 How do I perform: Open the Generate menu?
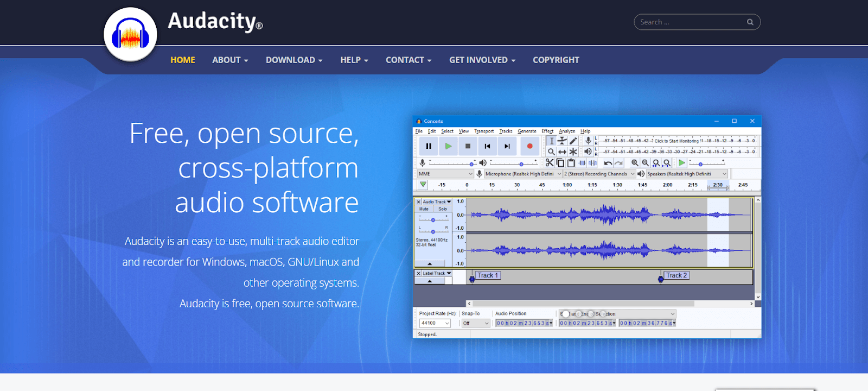(x=527, y=131)
